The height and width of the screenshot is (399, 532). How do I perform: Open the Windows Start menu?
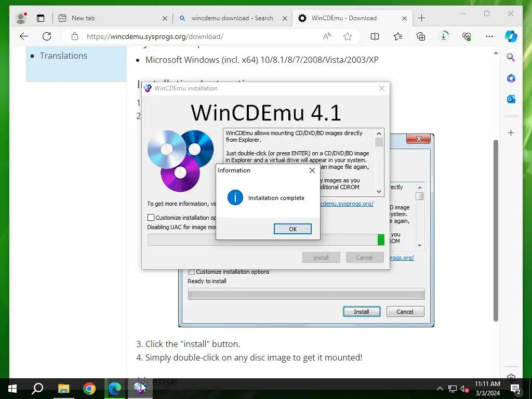pyautogui.click(x=12, y=389)
